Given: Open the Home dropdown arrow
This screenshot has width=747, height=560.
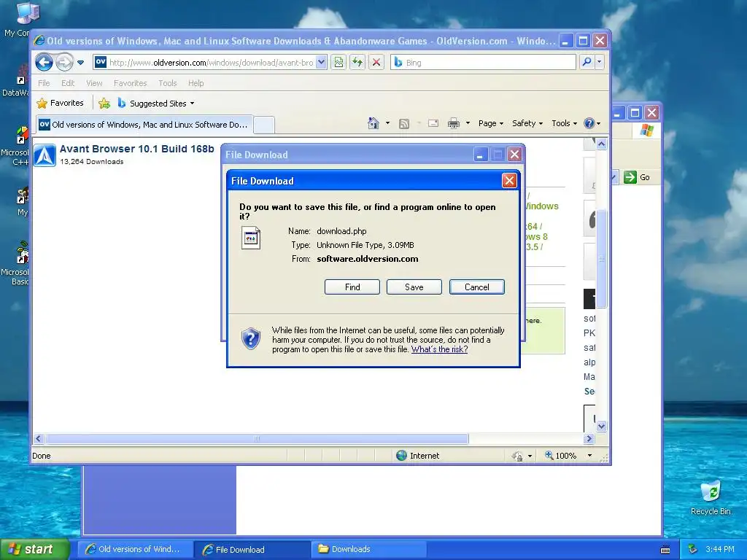Looking at the screenshot, I should coord(387,123).
